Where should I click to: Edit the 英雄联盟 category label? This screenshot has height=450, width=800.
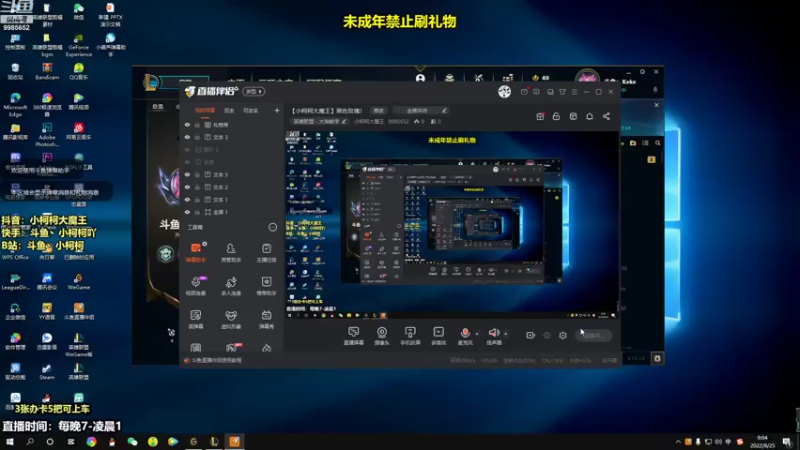tap(319, 121)
